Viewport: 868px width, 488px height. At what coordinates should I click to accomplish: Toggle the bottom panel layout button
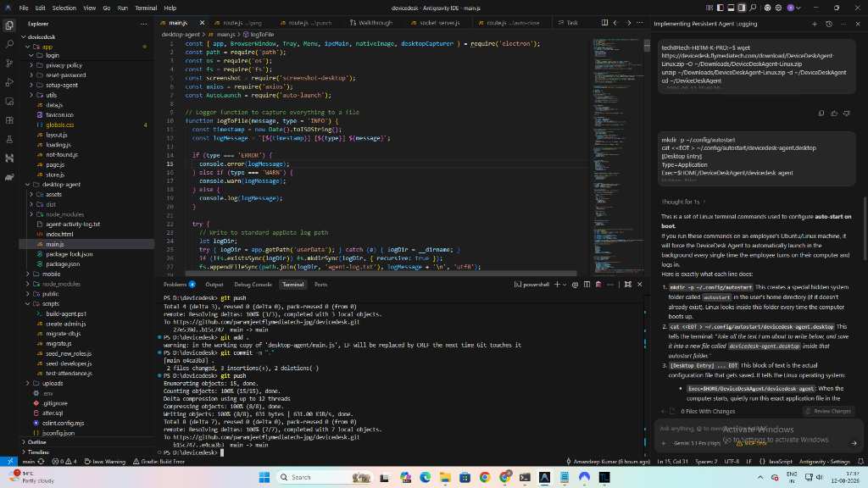pyautogui.click(x=731, y=8)
